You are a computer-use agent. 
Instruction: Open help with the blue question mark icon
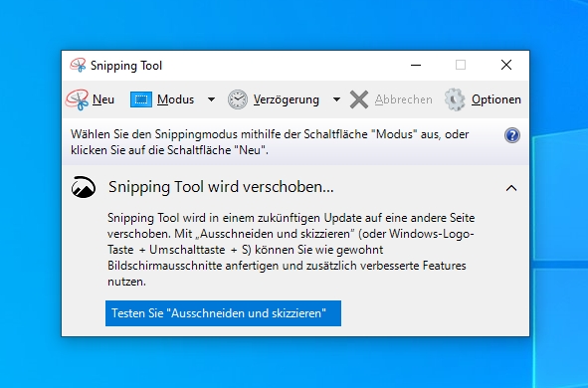(512, 135)
